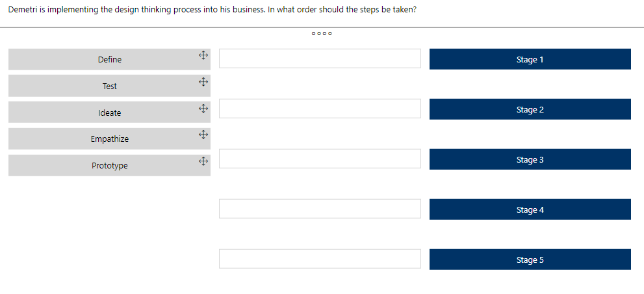Click the four-dot divider handle
This screenshot has width=644, height=294.
pyautogui.click(x=322, y=33)
